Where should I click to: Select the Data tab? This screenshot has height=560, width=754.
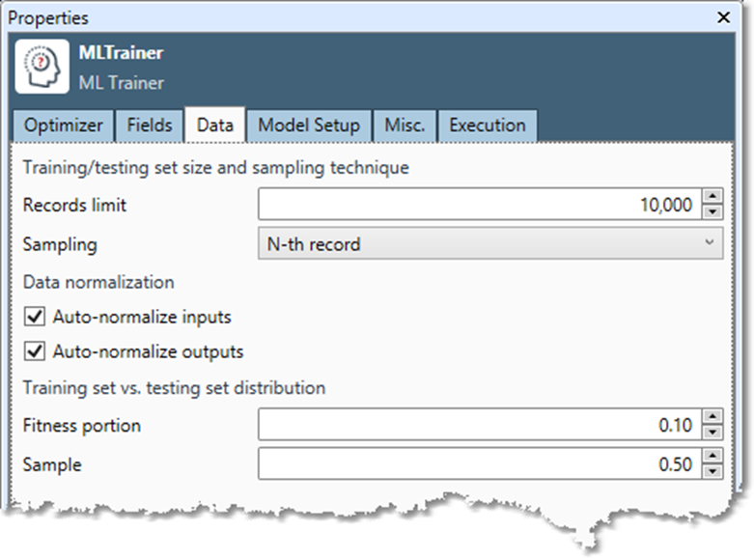coord(214,126)
